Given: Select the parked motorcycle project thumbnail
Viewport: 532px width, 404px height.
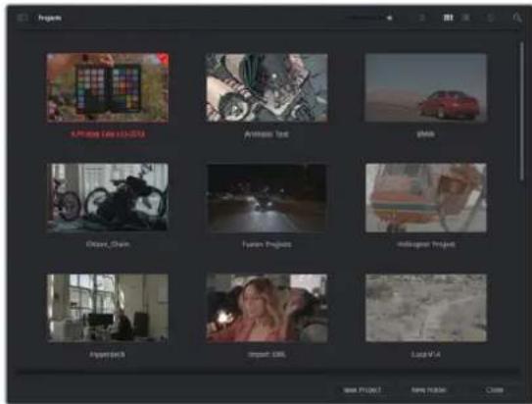Looking at the screenshot, I should point(108,198).
